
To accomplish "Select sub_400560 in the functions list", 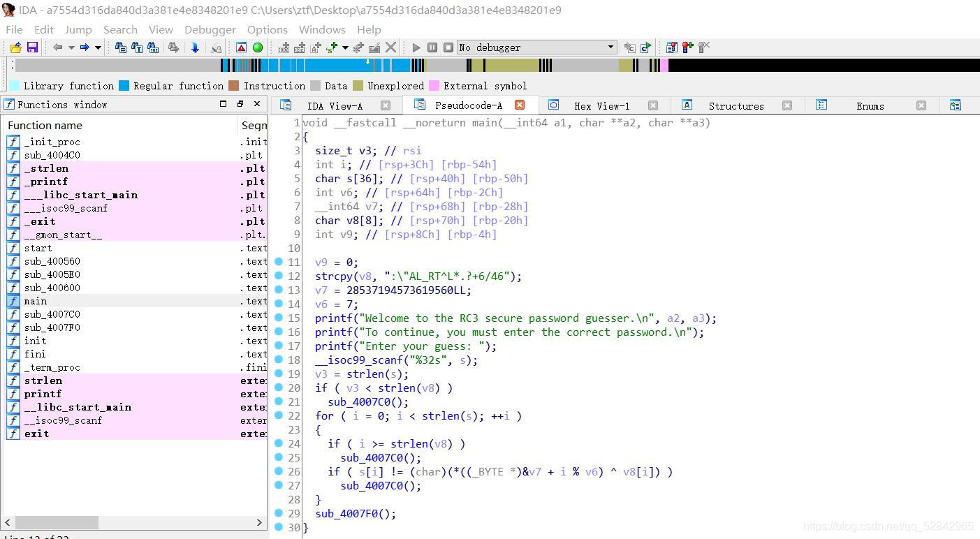I will (x=136, y=261).
